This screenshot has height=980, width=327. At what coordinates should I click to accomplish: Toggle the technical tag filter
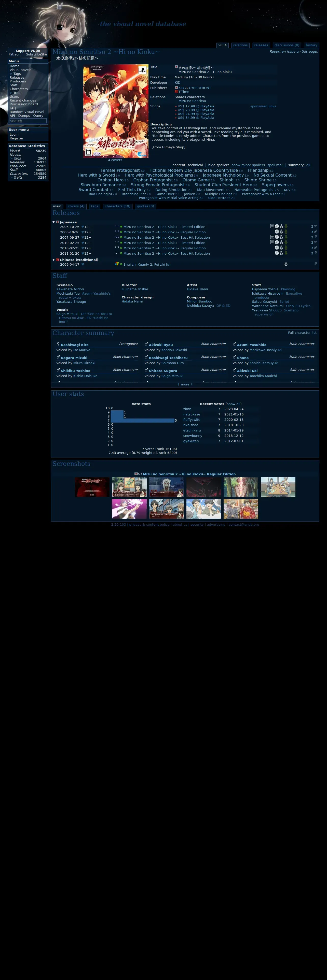pos(195,165)
